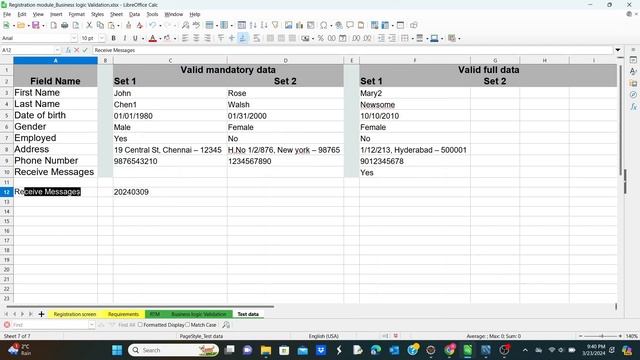Image resolution: width=640 pixels, height=360 pixels.
Task: Click the Background Color swatch button
Action: coord(167,38)
